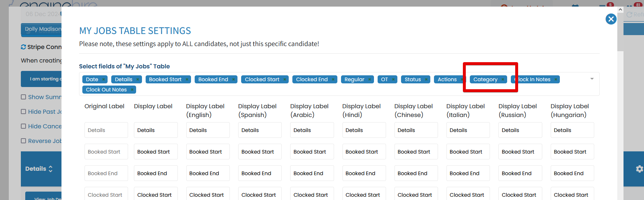The width and height of the screenshot is (644, 200).
Task: Click the Dolly Madison button
Action: (42, 29)
